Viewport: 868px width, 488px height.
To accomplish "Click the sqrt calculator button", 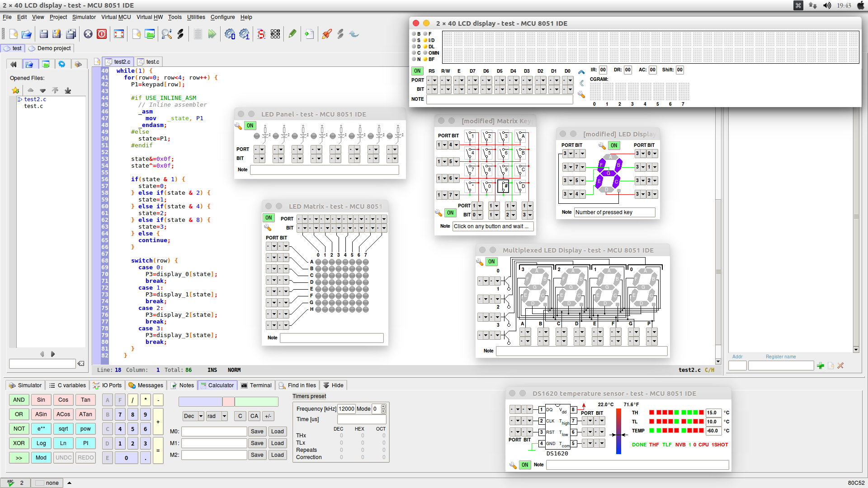I will (x=63, y=429).
